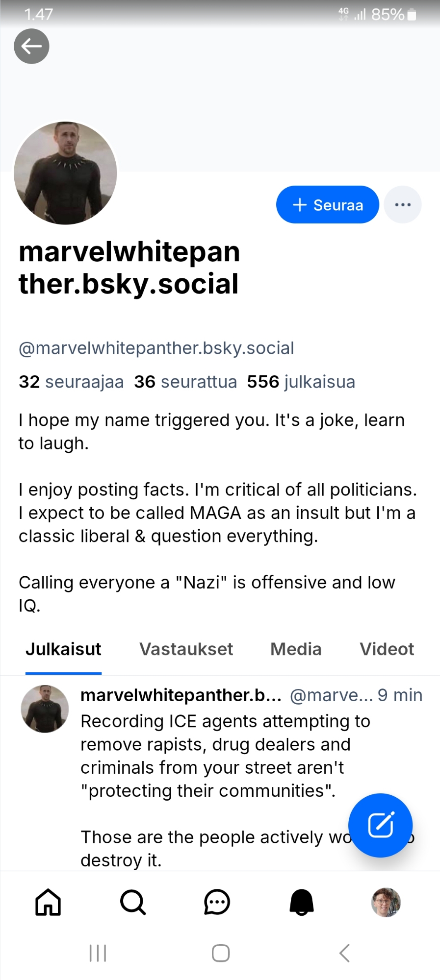This screenshot has height=980, width=440.
Task: Select the Julkaisut tab
Action: pos(63,649)
